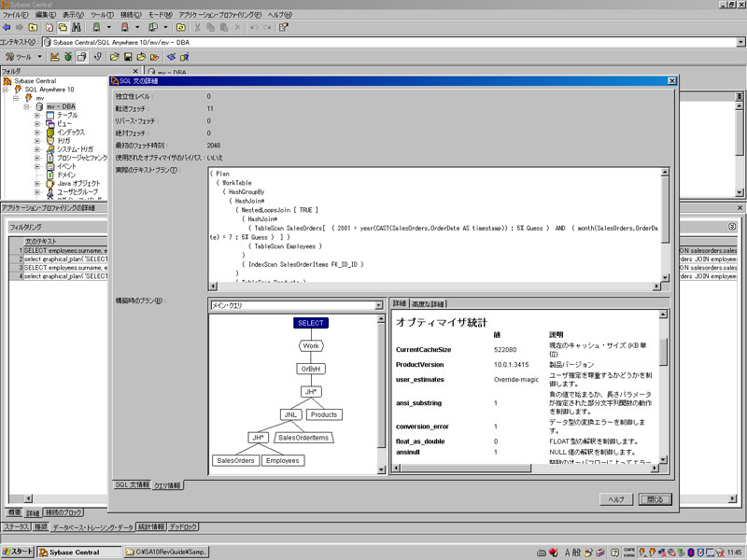The width and height of the screenshot is (747, 560).
Task: Click the refresh folder toolbar icon
Action: (x=180, y=28)
